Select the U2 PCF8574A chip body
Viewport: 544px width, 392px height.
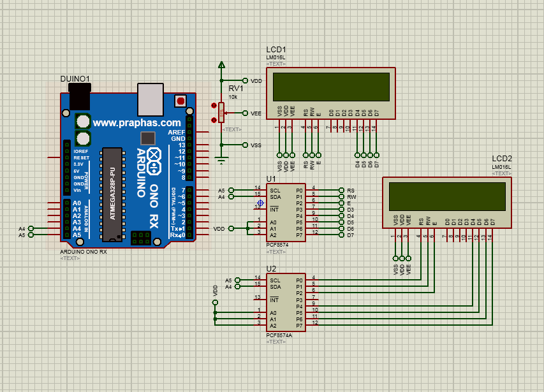[286, 302]
